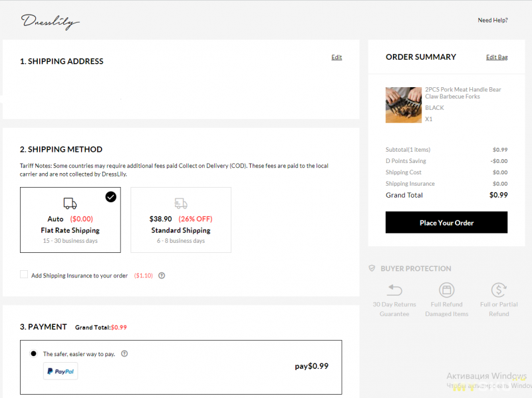This screenshot has width=532, height=398.
Task: Click the Grand Total $0.99 amount in summary
Action: (498, 195)
